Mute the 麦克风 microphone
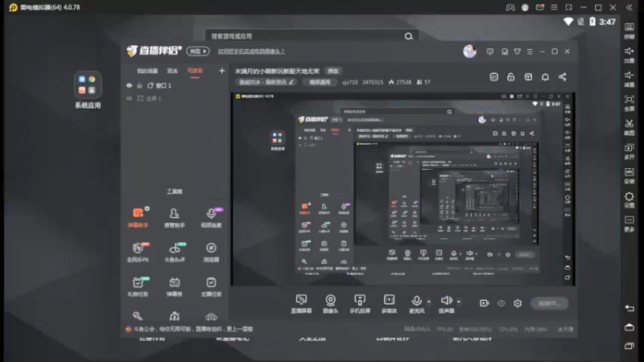This screenshot has width=644, height=362. click(416, 304)
